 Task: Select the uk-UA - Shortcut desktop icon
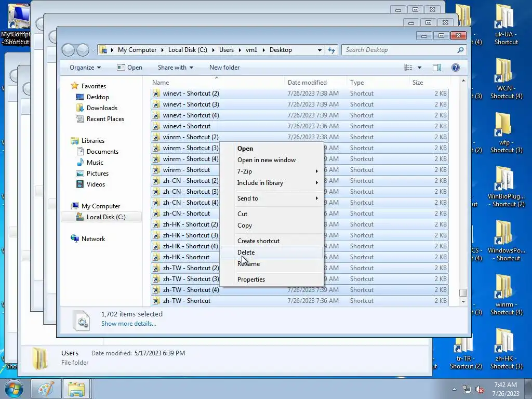(506, 24)
